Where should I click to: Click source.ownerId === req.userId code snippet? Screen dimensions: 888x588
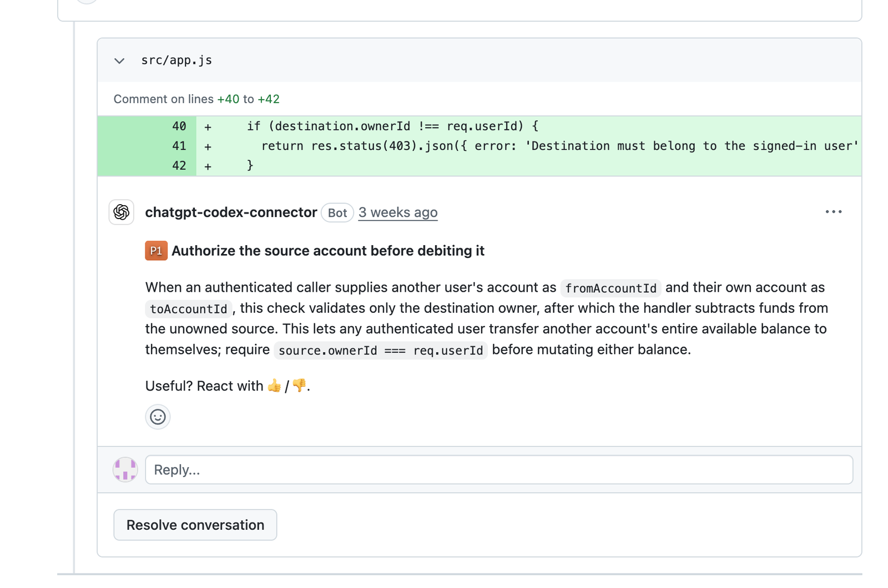coord(381,351)
